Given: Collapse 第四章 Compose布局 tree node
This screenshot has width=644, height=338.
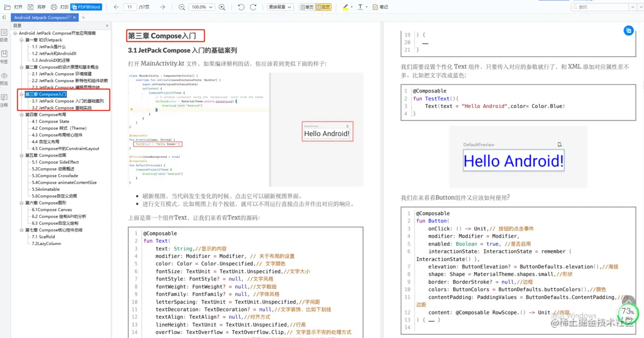Looking at the screenshot, I should [x=22, y=114].
